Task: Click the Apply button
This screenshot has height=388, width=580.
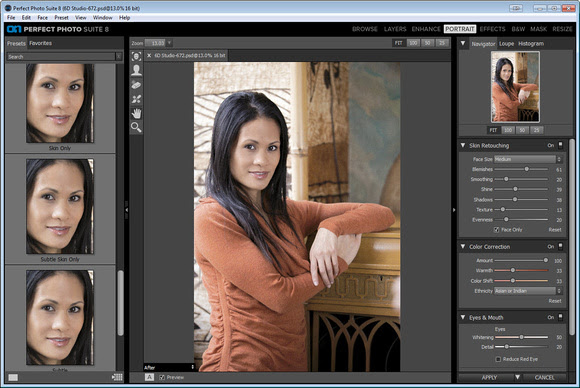Action: coord(489,377)
